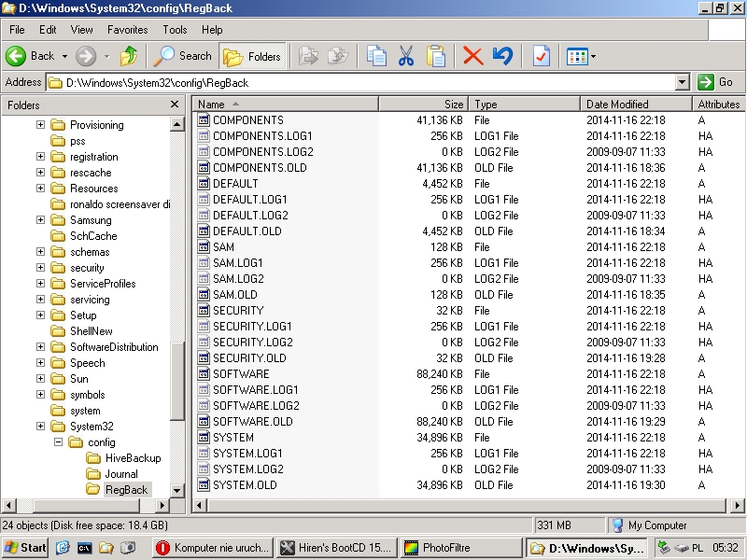Toggle the Folders pane button

pyautogui.click(x=252, y=56)
